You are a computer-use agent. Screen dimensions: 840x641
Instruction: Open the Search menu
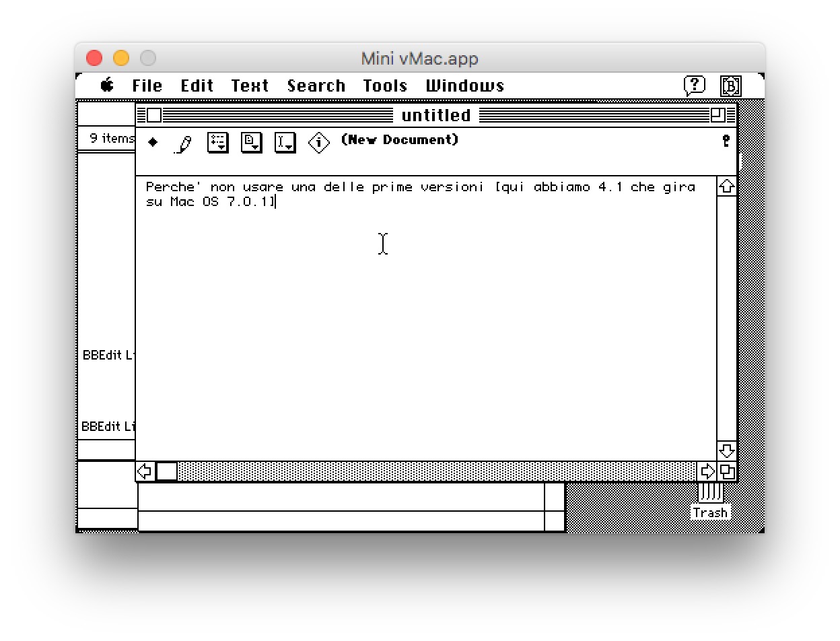[x=316, y=86]
